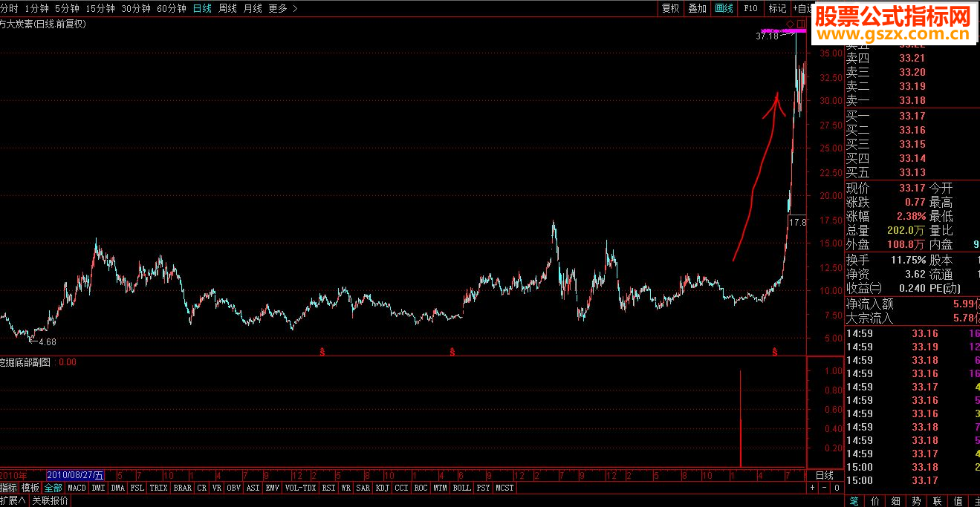Select the 势 trend tab
The height and width of the screenshot is (507, 980).
point(917,501)
